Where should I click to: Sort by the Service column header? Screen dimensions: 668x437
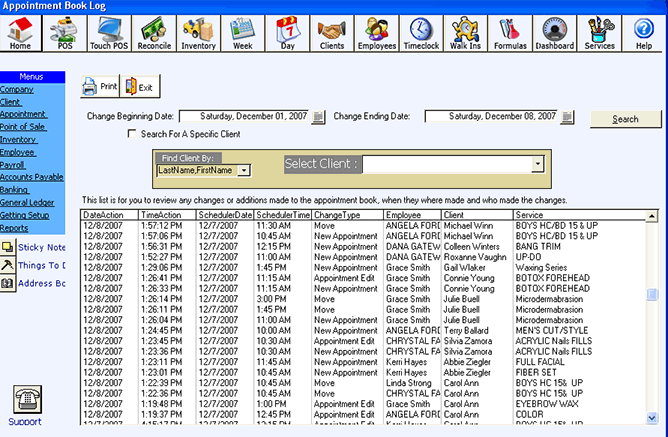pyautogui.click(x=579, y=215)
